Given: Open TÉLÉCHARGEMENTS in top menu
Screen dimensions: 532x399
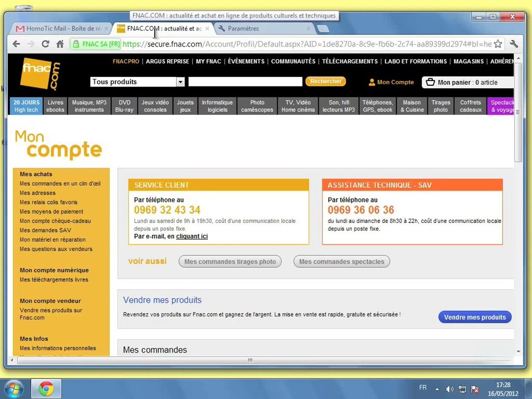Looking at the screenshot, I should pos(350,62).
